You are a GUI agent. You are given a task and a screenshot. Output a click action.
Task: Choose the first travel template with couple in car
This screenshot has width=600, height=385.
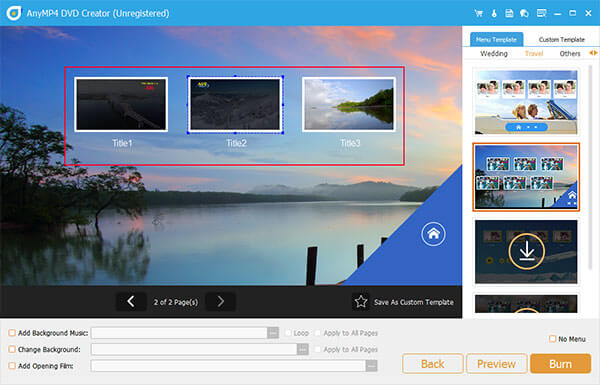(526, 102)
